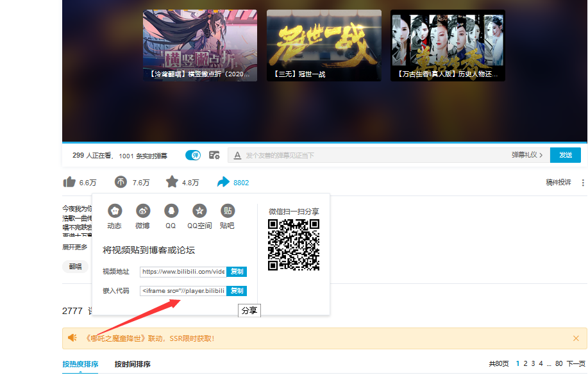Go to comment page 4
Image resolution: width=588 pixels, height=382 pixels.
(541, 363)
